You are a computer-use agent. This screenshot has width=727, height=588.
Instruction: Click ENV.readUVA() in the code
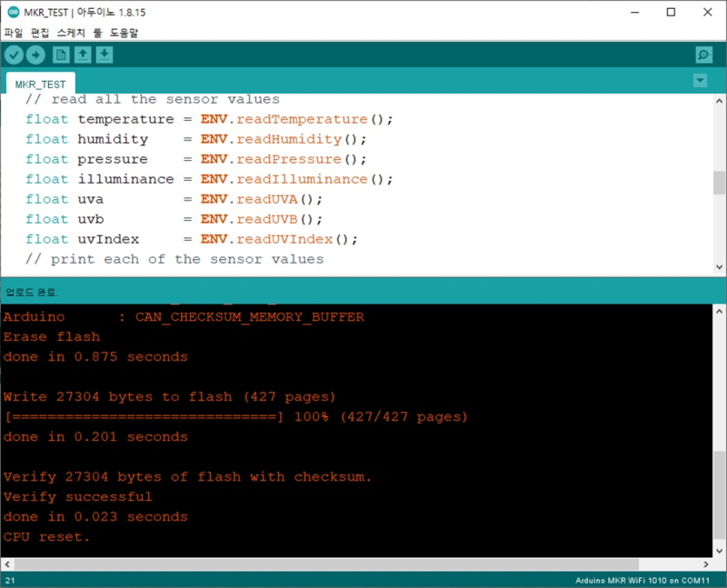[x=262, y=199]
